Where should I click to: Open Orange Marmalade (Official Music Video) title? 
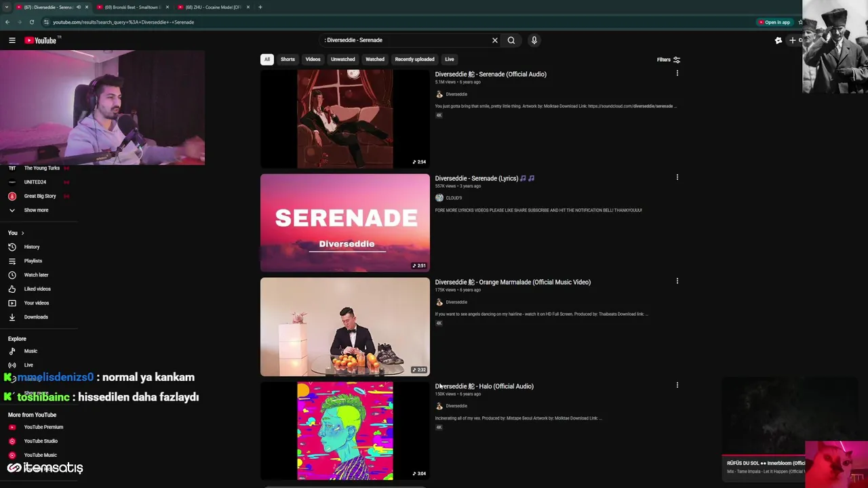(x=513, y=283)
